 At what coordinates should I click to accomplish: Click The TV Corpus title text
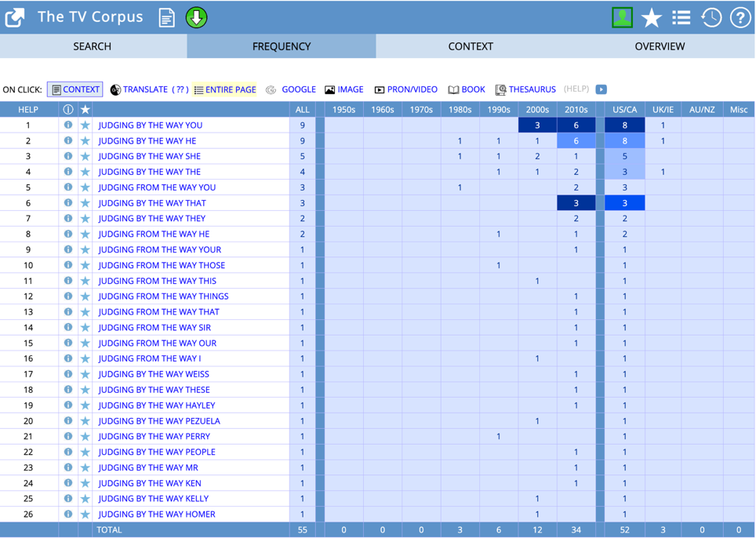(90, 17)
